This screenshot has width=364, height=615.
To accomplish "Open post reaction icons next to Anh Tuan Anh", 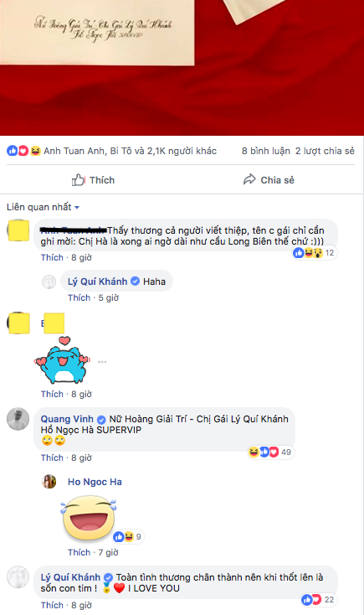I will (x=23, y=151).
